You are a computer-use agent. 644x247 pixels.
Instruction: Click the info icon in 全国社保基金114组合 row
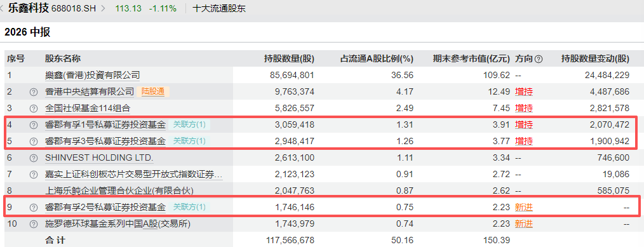[33, 109]
